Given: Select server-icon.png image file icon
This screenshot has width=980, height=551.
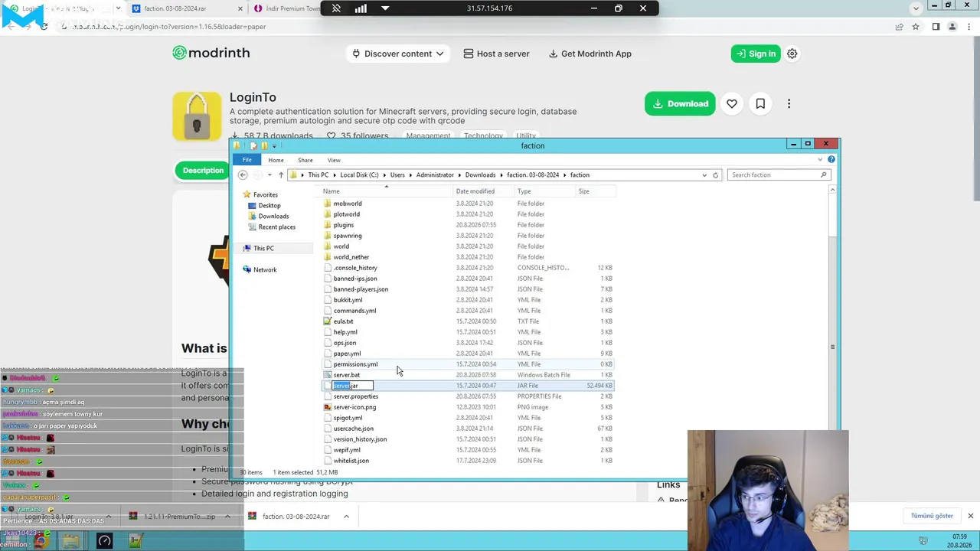Looking at the screenshot, I should [x=328, y=407].
